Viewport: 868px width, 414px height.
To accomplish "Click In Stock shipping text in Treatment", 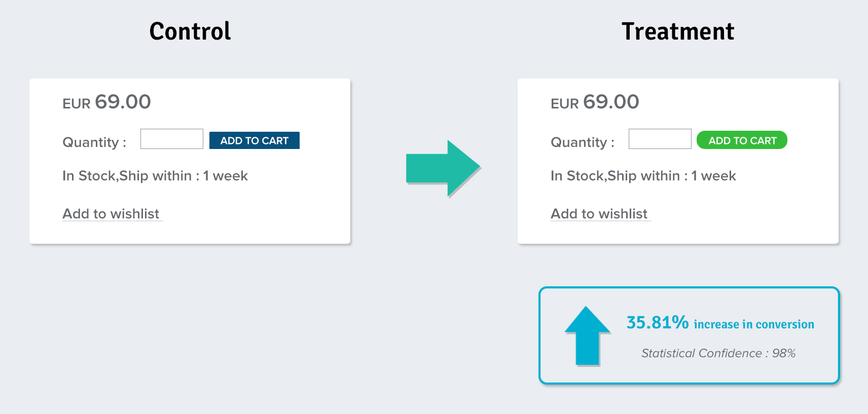I will (643, 176).
